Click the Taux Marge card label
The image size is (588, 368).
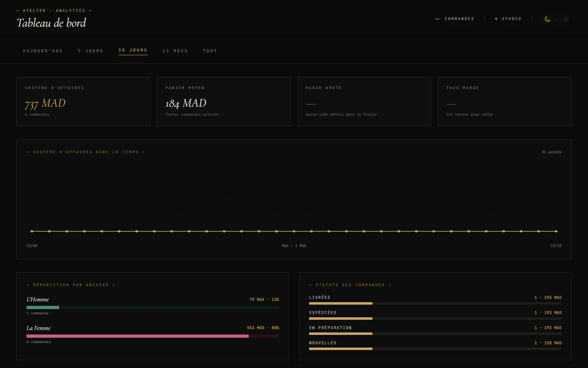coord(463,88)
